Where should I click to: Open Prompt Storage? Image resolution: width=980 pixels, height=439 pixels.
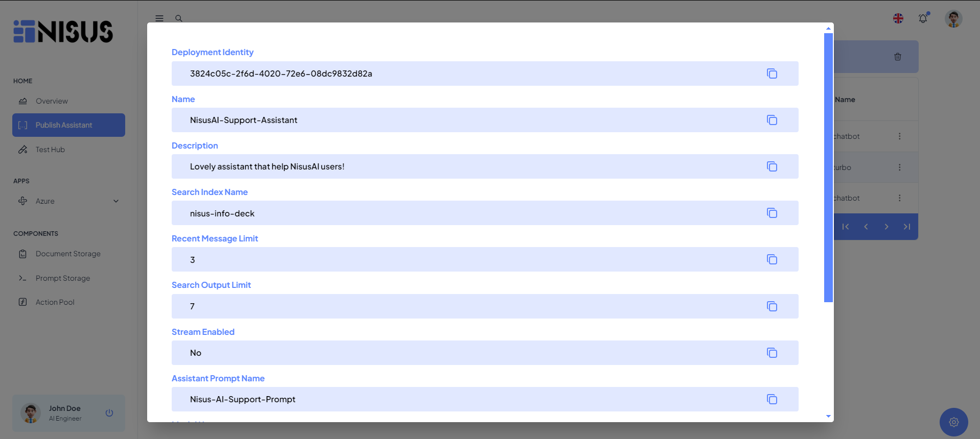pyautogui.click(x=68, y=278)
